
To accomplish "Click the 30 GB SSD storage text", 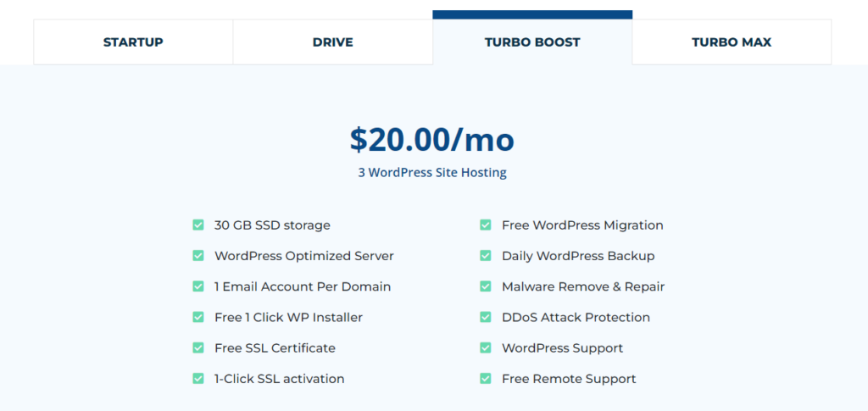I will click(x=272, y=225).
